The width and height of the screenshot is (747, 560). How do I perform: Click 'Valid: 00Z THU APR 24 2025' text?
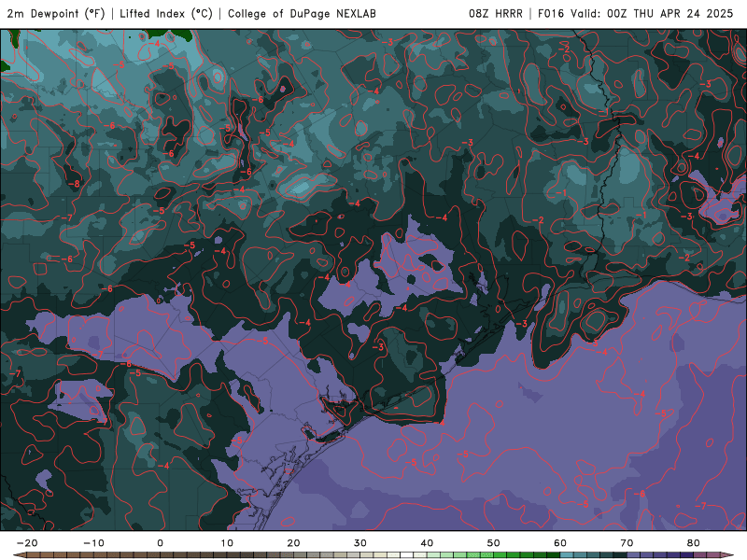pyautogui.click(x=652, y=14)
